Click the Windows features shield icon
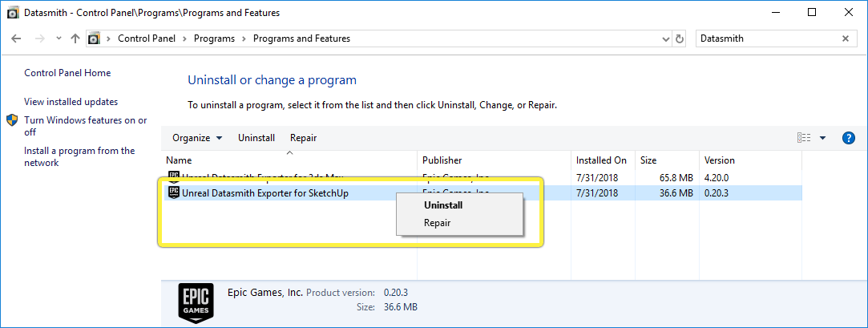 coord(12,120)
